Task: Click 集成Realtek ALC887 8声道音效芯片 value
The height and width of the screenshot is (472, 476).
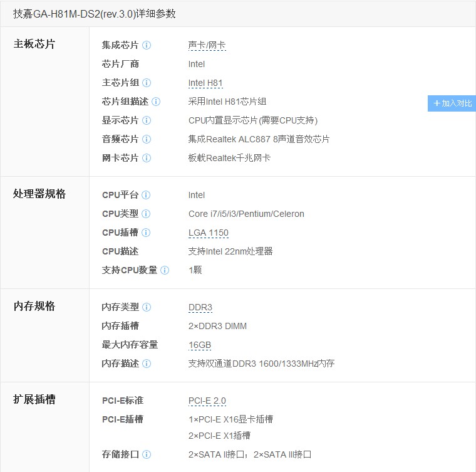Action: pos(259,139)
